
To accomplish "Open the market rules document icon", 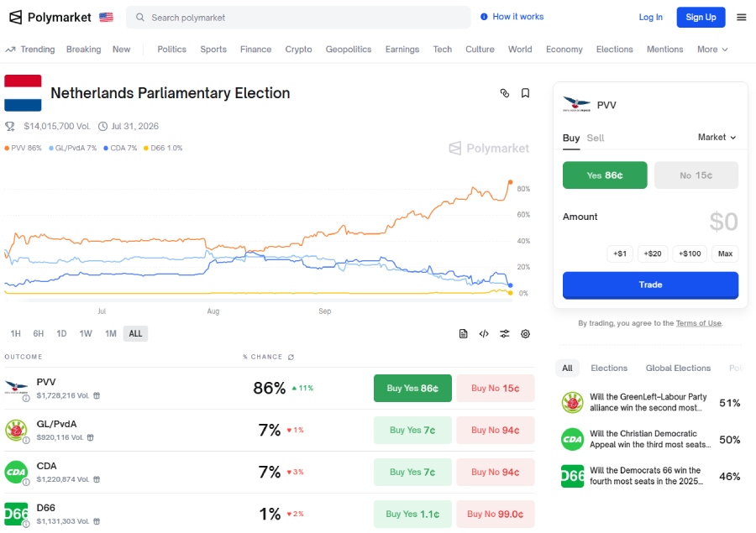I will pyautogui.click(x=463, y=333).
